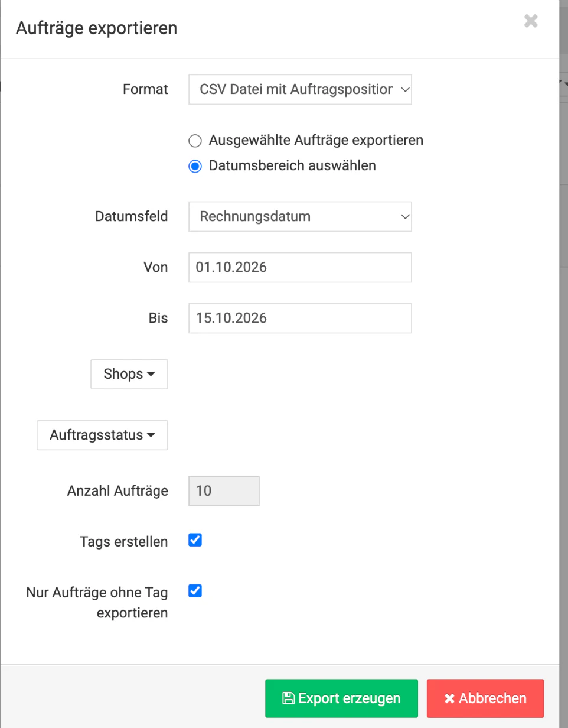Click the Von label
The width and height of the screenshot is (568, 728).
[x=156, y=267]
